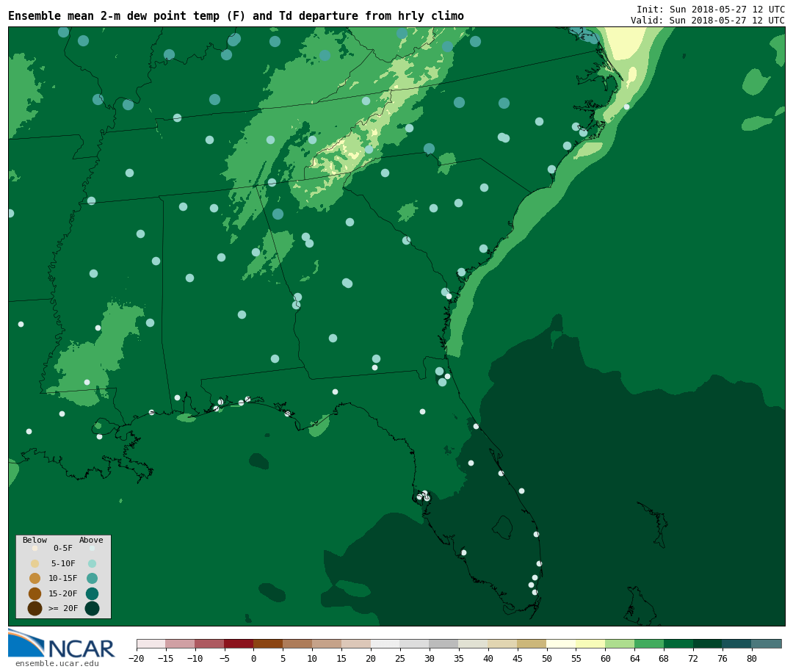Screen dimensions: 793x672
Task: Pick the colorbar swatch between 5 and 10
Action: coord(297,643)
